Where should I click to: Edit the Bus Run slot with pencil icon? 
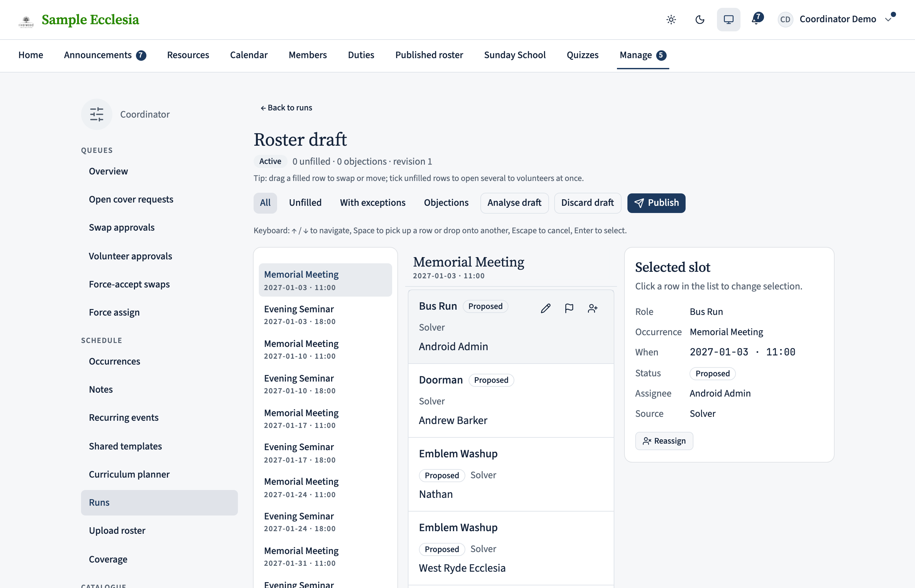click(x=545, y=308)
